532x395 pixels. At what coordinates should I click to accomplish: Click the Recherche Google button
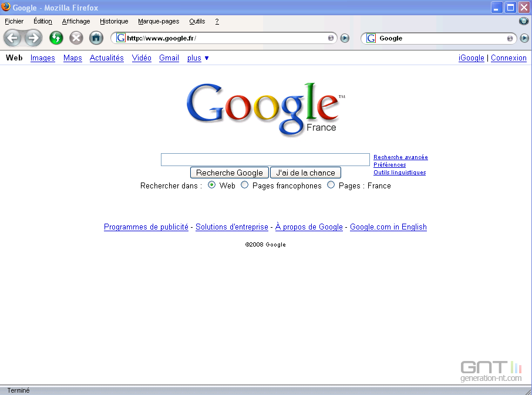230,173
